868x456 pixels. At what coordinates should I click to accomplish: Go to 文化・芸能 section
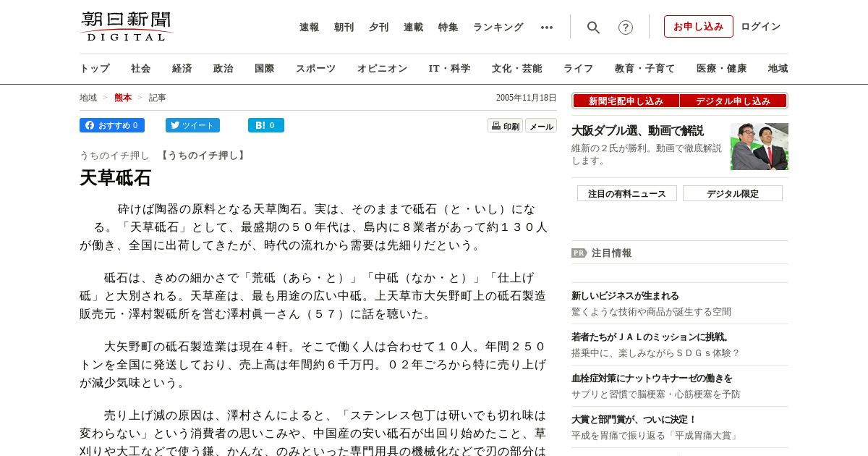tap(517, 69)
